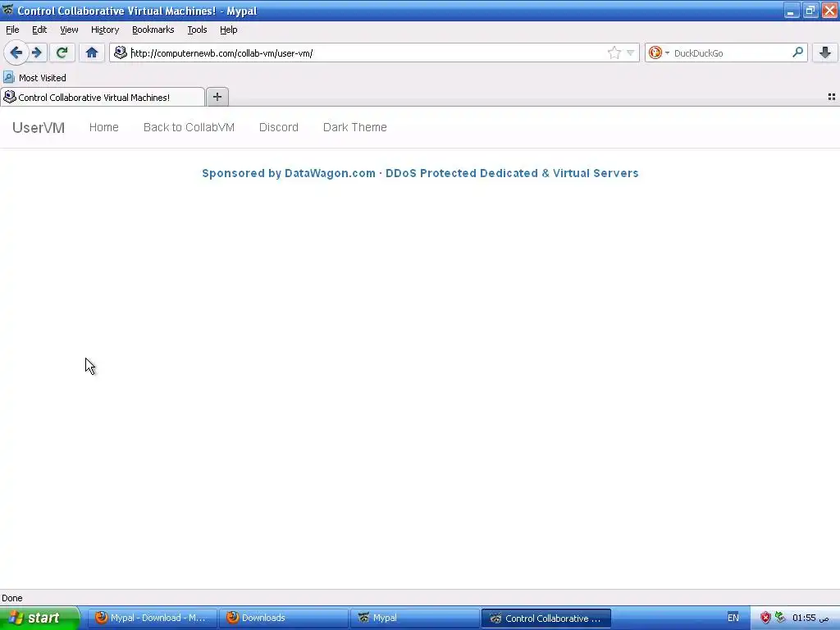Click the site identity icon in address bar
The height and width of the screenshot is (630, 840).
pos(121,52)
